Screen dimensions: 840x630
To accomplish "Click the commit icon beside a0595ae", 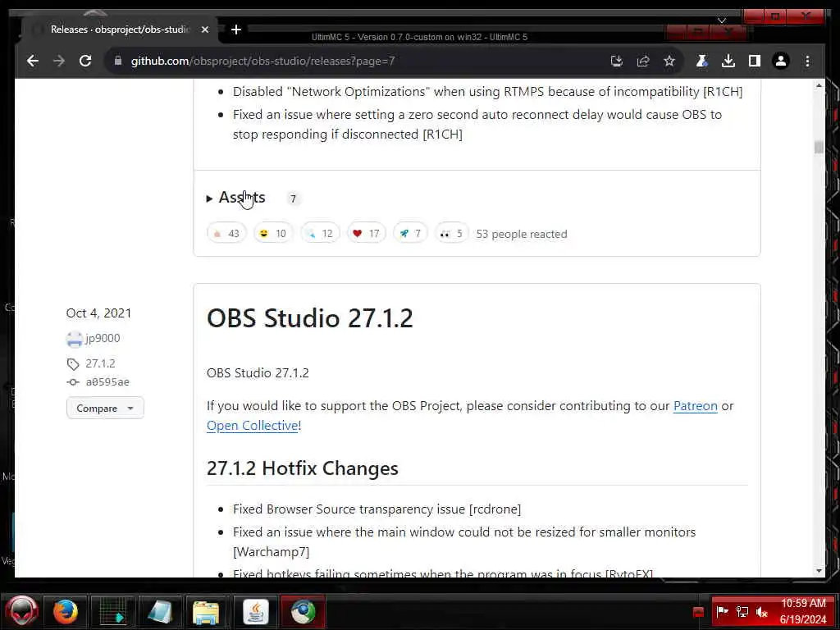I will [x=73, y=382].
